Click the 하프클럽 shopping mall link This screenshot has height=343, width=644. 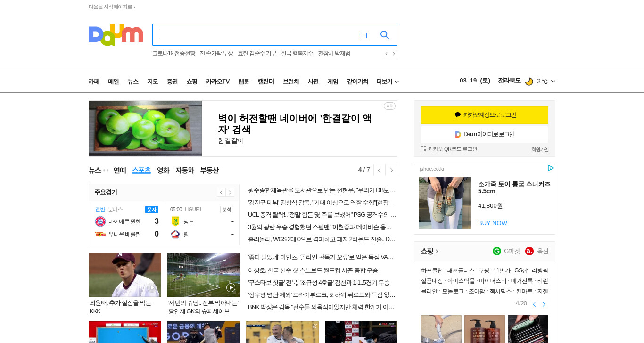pyautogui.click(x=432, y=271)
